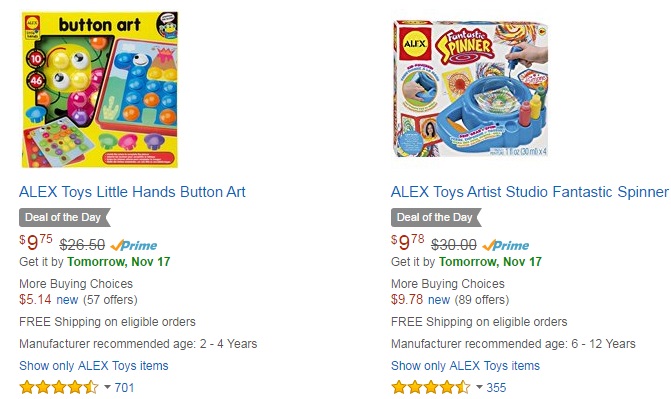The height and width of the screenshot is (399, 671).
Task: Show only ALEX Toys items under Fantastic Spinner
Action: coord(466,366)
